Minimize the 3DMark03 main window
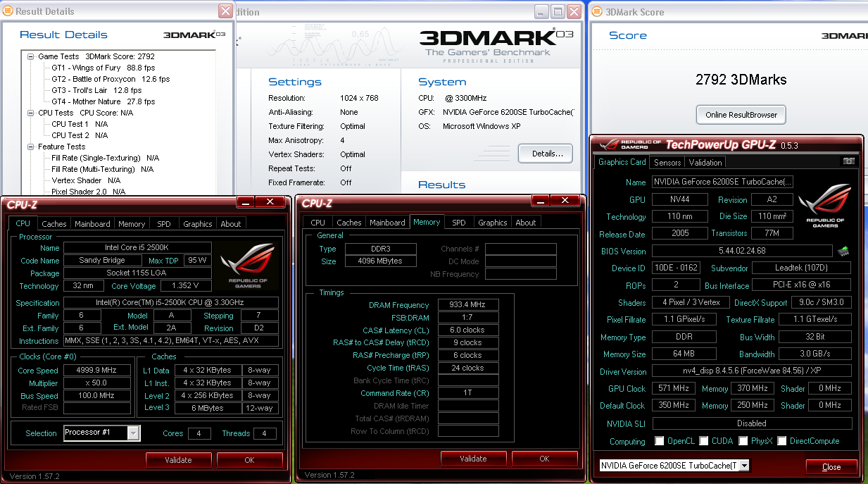Image resolution: width=868 pixels, height=484 pixels. pos(541,11)
